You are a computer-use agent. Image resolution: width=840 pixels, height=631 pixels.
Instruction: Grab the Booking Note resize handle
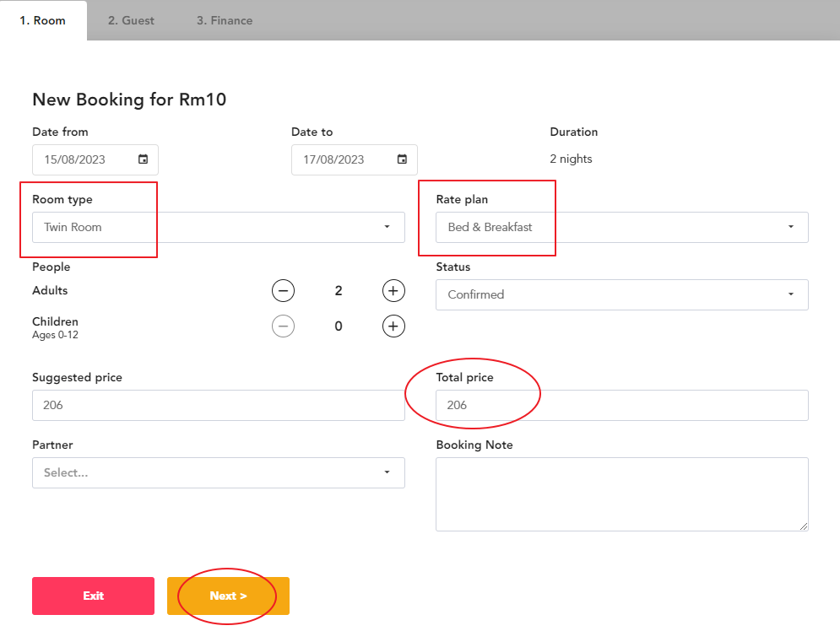(x=804, y=526)
